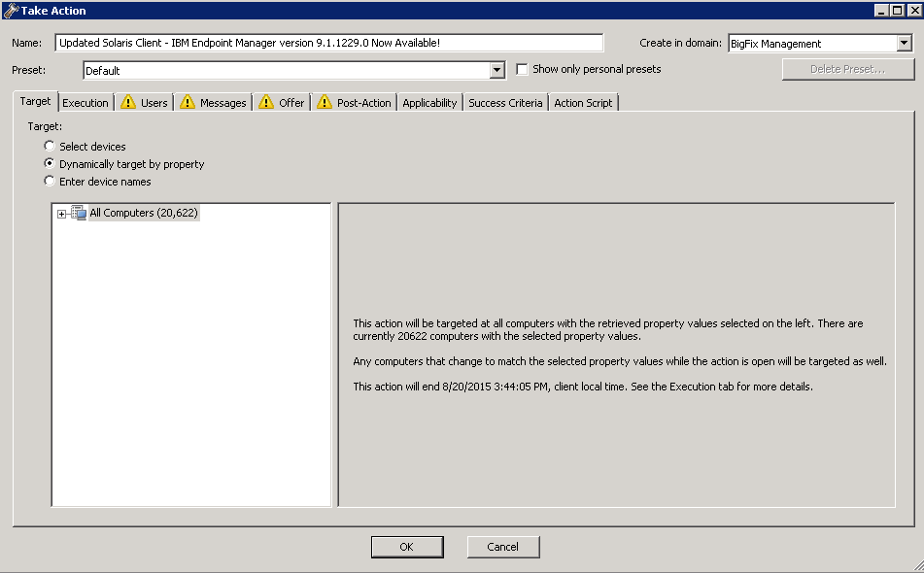
Task: Confirm the action with OK
Action: coord(407,547)
